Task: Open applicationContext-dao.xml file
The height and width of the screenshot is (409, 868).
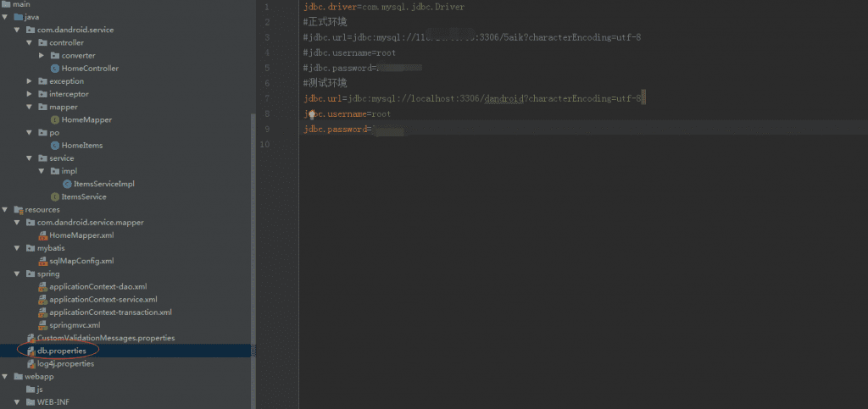Action: pos(97,287)
